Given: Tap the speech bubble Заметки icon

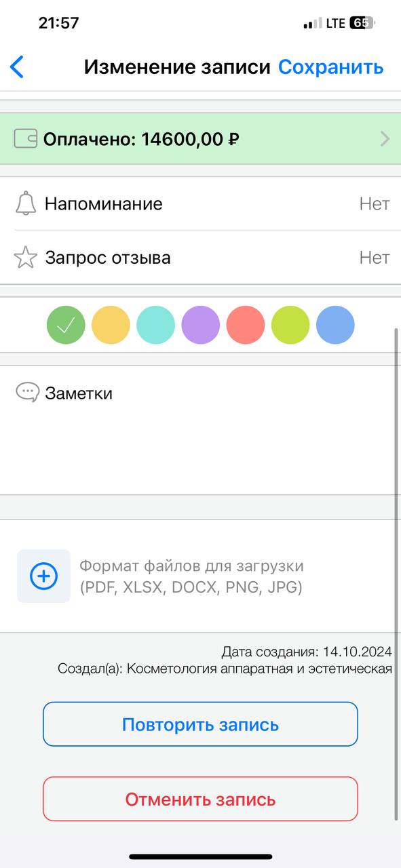Looking at the screenshot, I should point(27,393).
